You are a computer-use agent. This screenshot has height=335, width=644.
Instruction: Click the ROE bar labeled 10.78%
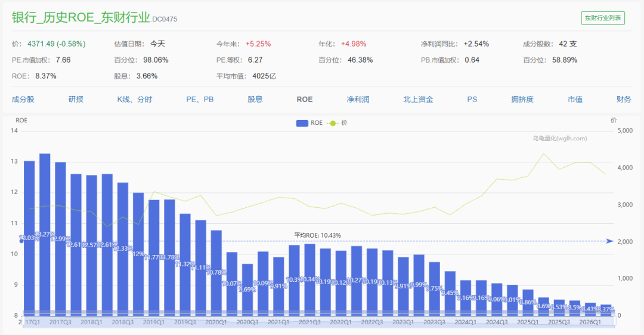[x=216, y=273]
